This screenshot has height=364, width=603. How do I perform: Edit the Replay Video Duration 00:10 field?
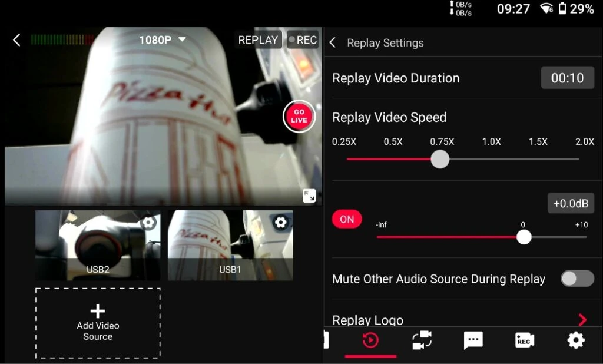pyautogui.click(x=568, y=78)
